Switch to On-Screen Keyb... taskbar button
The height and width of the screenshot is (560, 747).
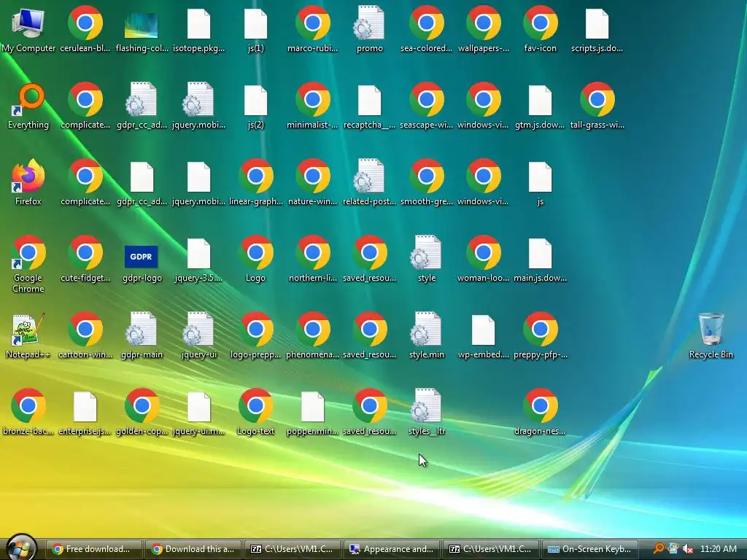coord(589,549)
